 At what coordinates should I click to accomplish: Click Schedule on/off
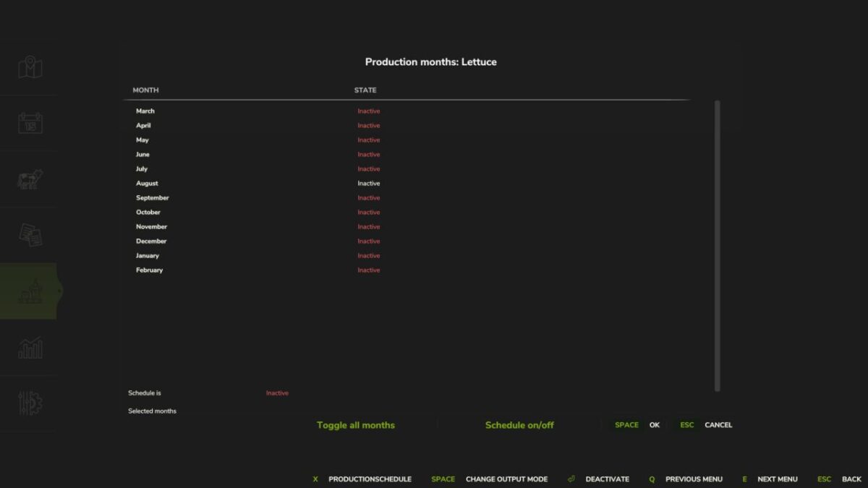[x=519, y=425]
